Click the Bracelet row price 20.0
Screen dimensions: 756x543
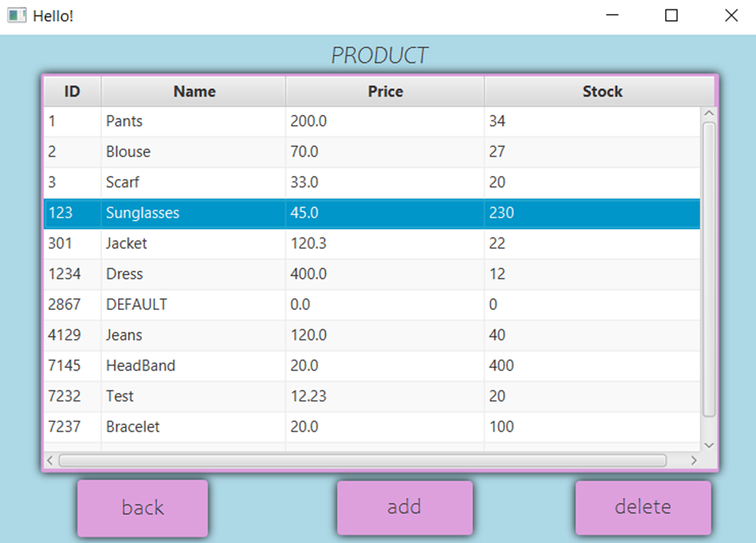pos(385,427)
